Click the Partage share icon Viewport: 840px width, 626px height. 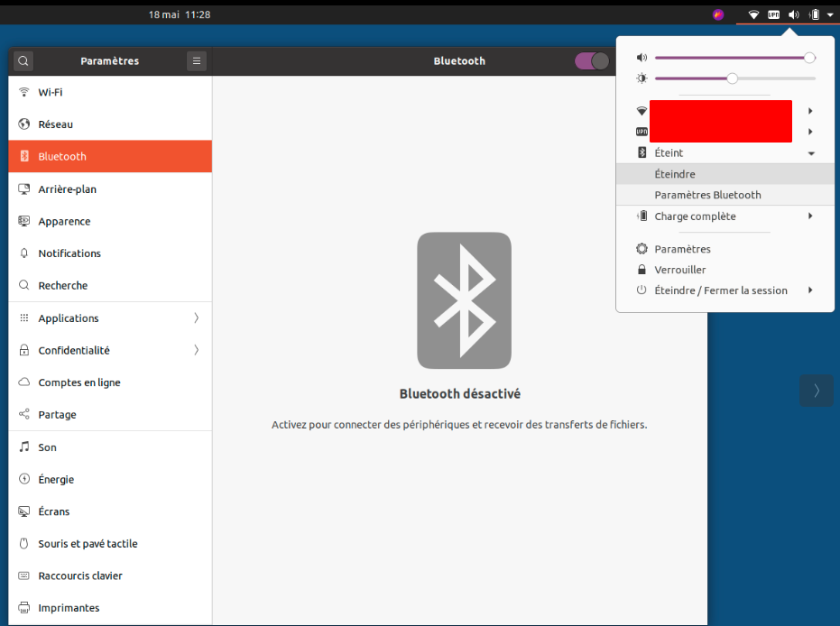[x=24, y=414]
